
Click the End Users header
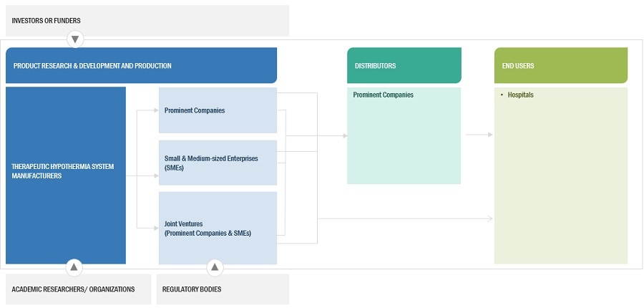point(560,66)
